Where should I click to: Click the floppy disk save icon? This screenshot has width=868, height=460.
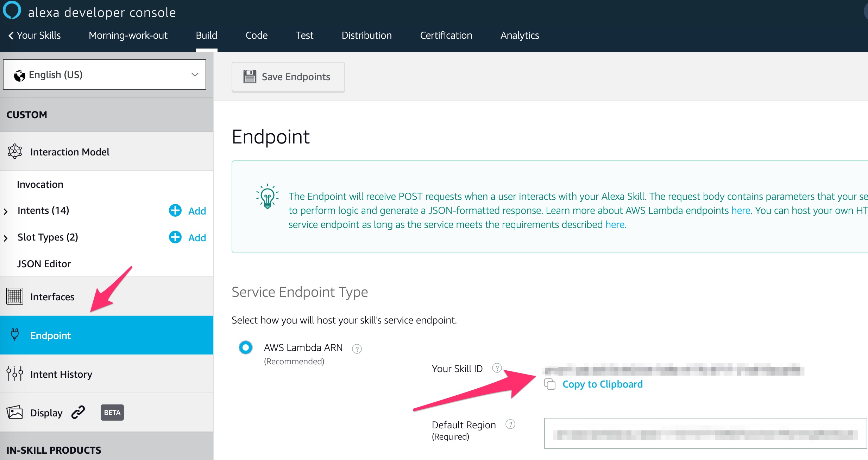point(250,77)
